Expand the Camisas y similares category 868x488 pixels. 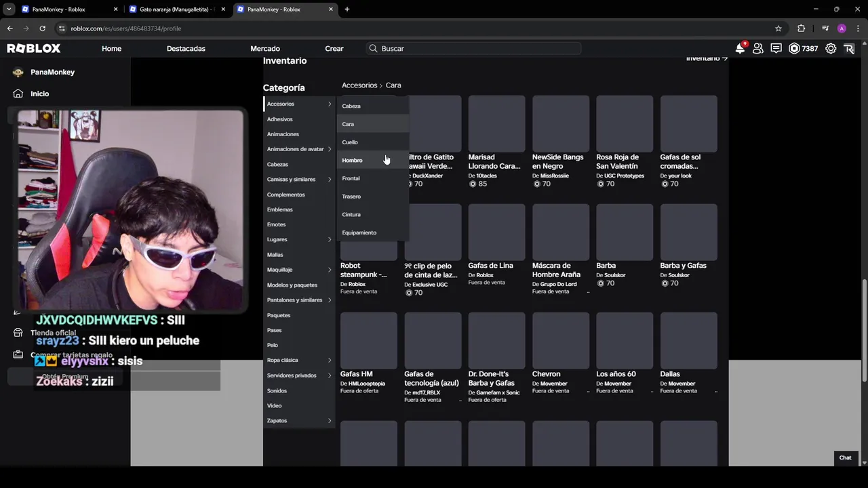299,179
